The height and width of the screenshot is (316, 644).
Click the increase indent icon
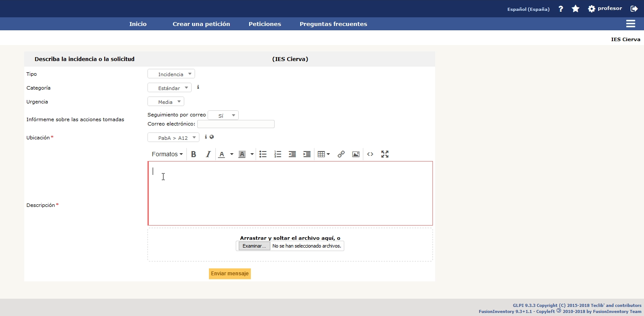(307, 154)
